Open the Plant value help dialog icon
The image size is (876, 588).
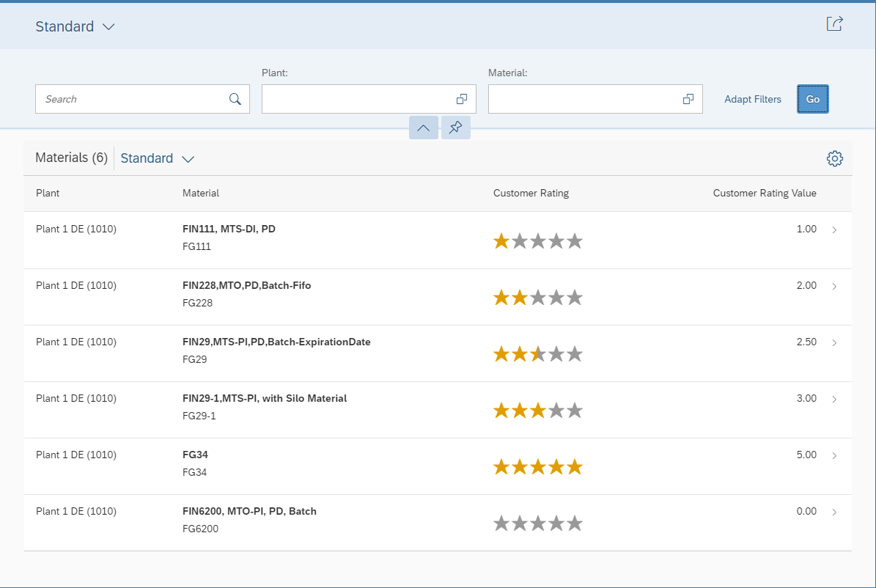coord(462,98)
